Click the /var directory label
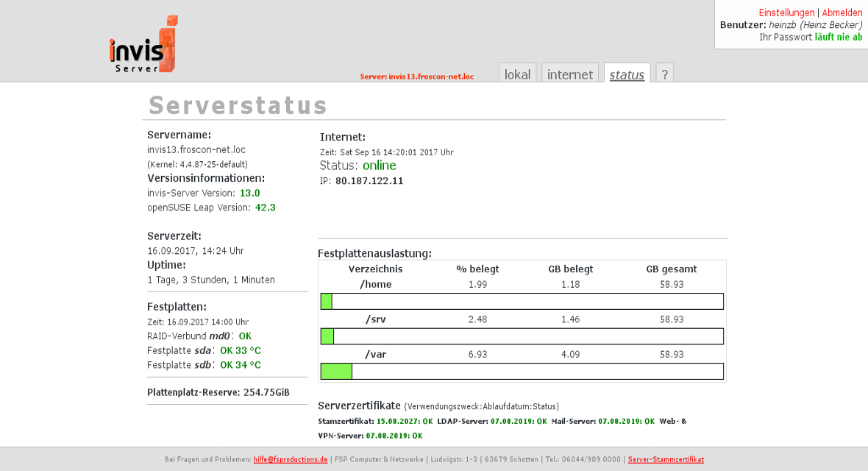868x471 pixels. (376, 354)
